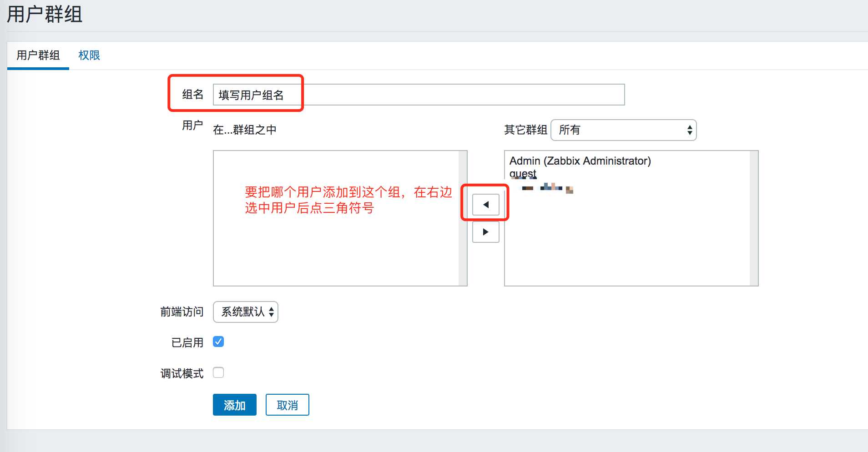Select guest user in the list
The height and width of the screenshot is (452, 868).
tap(523, 174)
